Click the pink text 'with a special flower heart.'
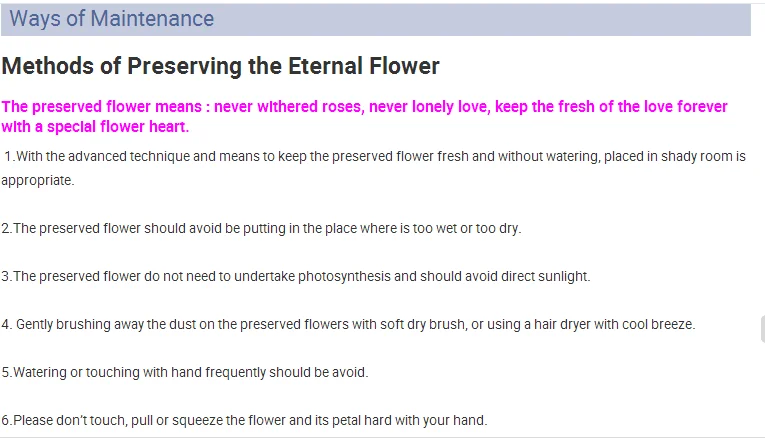Screen dimensions: 765x438 click(x=95, y=127)
